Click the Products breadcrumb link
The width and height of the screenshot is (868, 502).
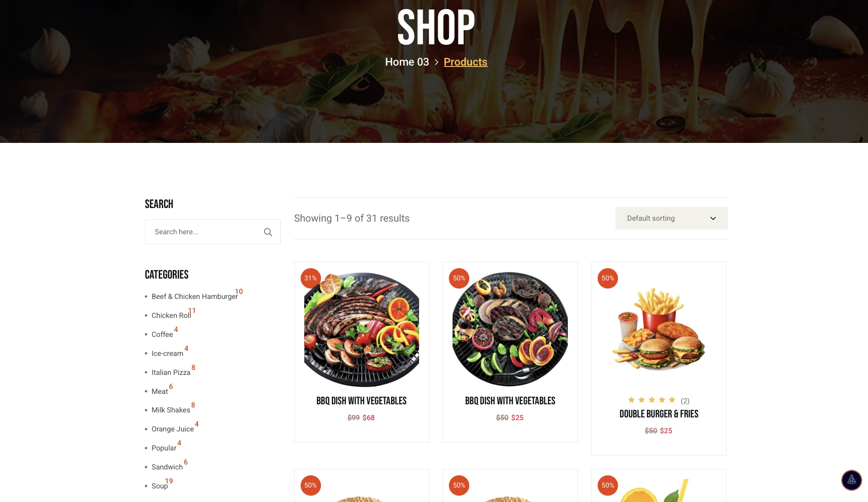pyautogui.click(x=465, y=62)
